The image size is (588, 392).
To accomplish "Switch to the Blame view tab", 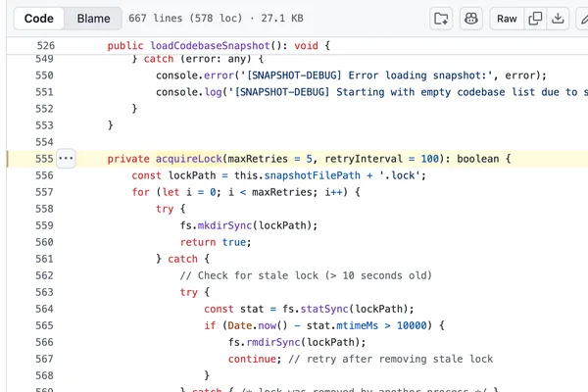I will [93, 19].
